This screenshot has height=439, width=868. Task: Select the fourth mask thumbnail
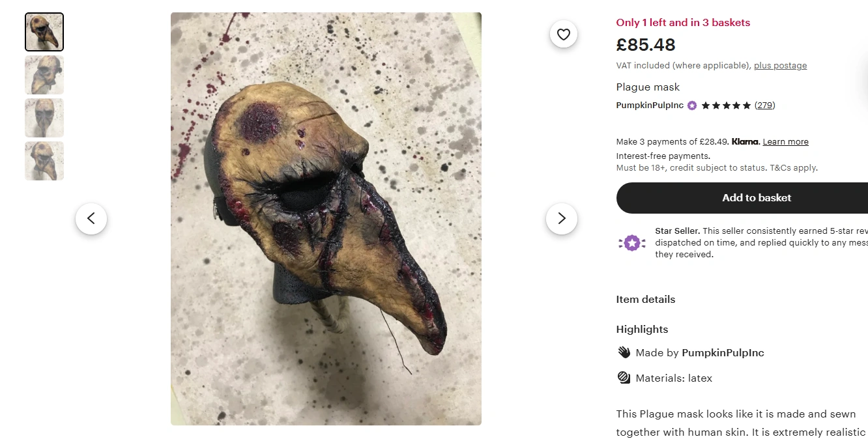(44, 161)
